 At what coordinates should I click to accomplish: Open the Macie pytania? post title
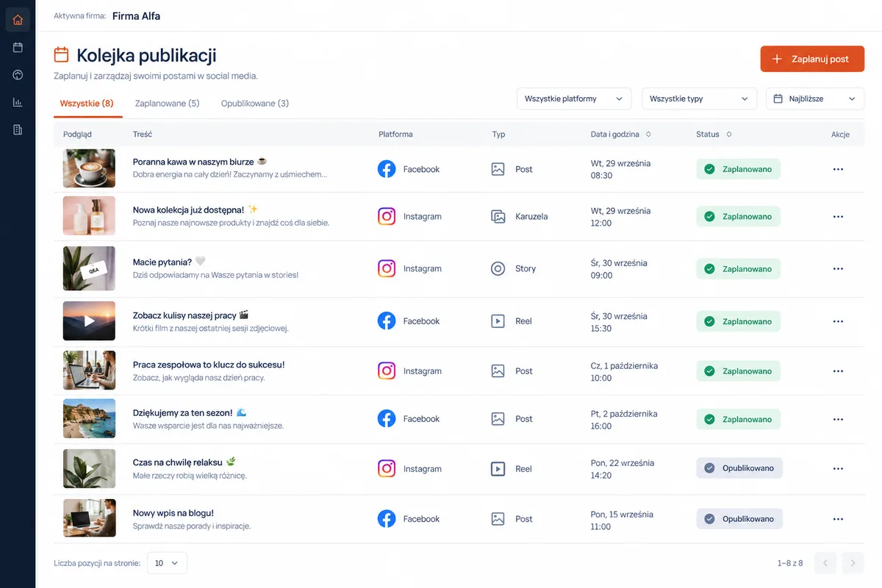[162, 262]
